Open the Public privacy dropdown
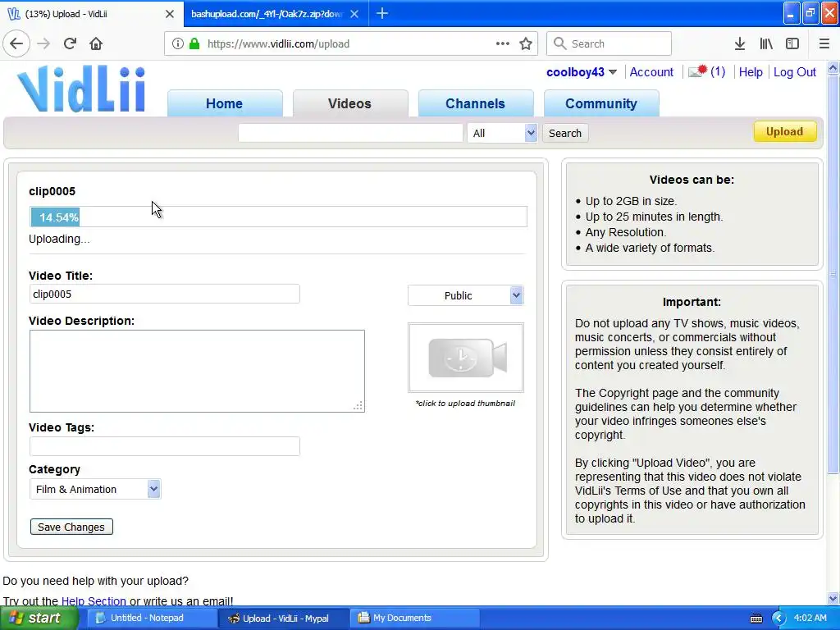Viewport: 840px width, 630px height. tap(466, 295)
